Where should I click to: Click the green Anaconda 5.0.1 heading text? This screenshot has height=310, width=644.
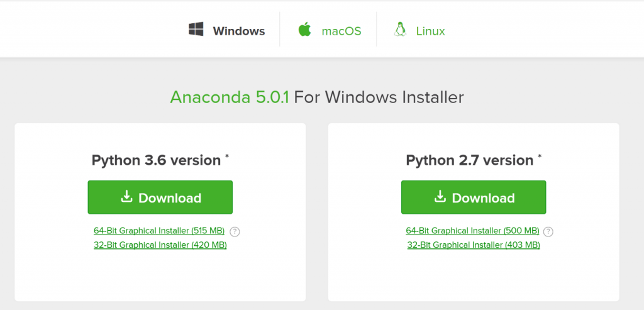click(x=230, y=97)
